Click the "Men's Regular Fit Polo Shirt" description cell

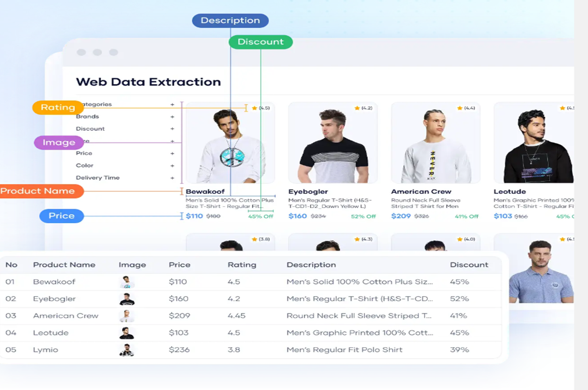344,350
